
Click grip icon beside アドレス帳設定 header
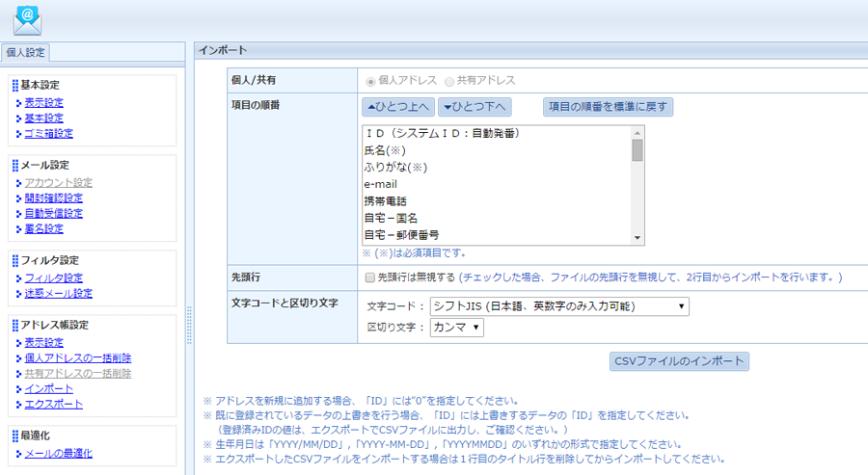click(15, 326)
